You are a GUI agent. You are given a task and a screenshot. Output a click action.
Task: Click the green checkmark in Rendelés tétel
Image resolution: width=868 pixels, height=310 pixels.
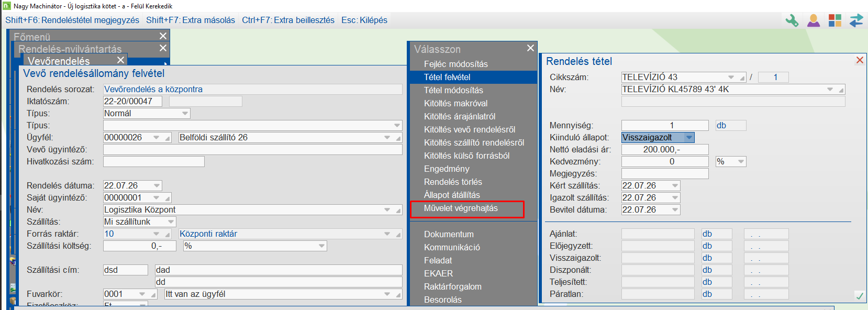(x=859, y=296)
